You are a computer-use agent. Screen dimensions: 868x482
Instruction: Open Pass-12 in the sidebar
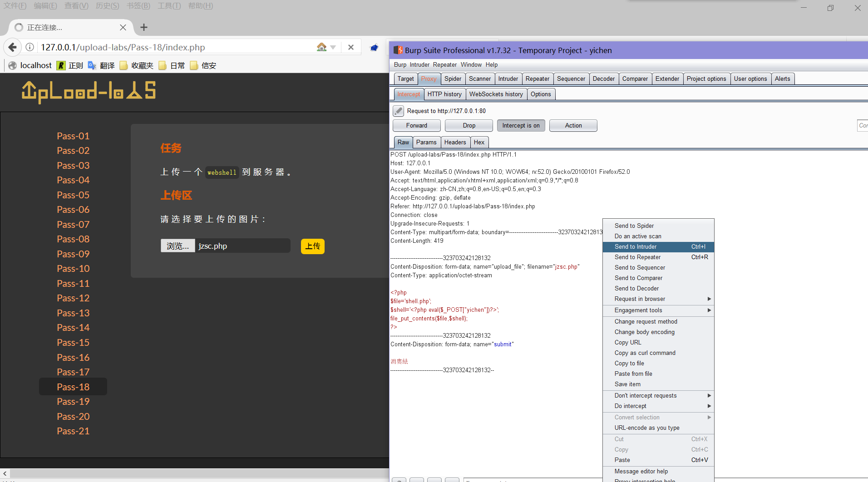(x=73, y=298)
